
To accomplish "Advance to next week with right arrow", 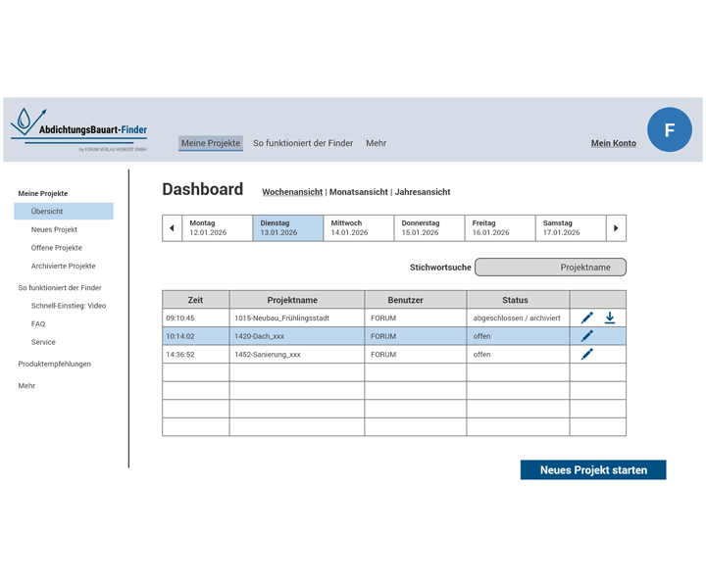I will coord(616,228).
